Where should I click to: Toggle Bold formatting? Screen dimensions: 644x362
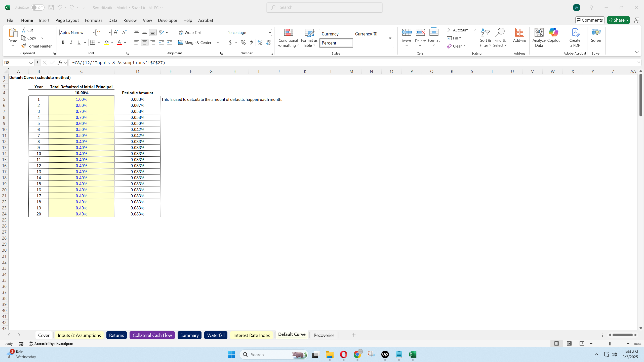pyautogui.click(x=63, y=42)
